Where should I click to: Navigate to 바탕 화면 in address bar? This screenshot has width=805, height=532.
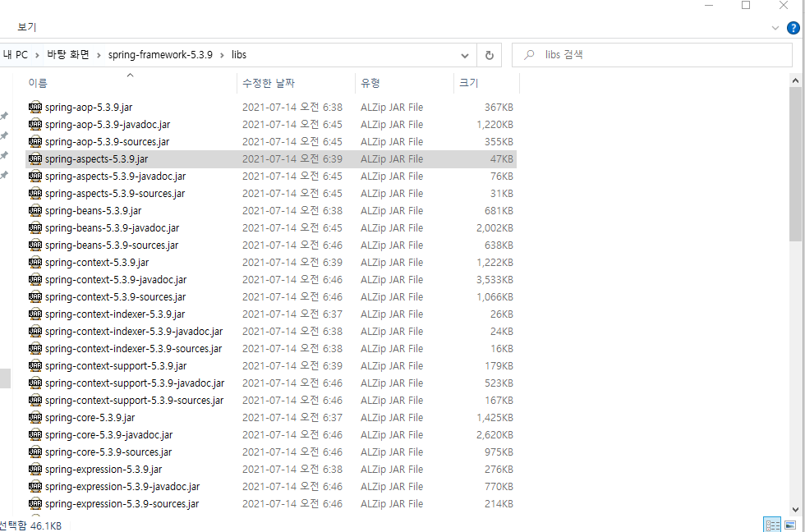(x=67, y=54)
